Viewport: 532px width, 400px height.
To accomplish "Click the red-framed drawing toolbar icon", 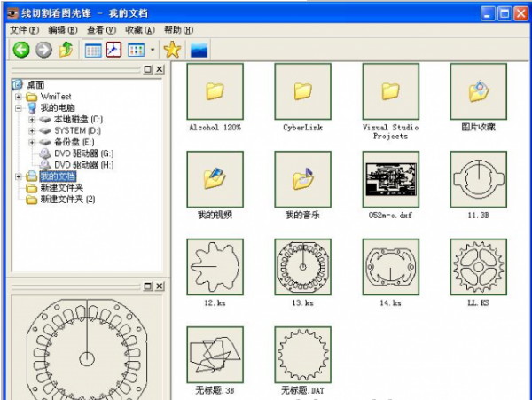I will [x=113, y=50].
